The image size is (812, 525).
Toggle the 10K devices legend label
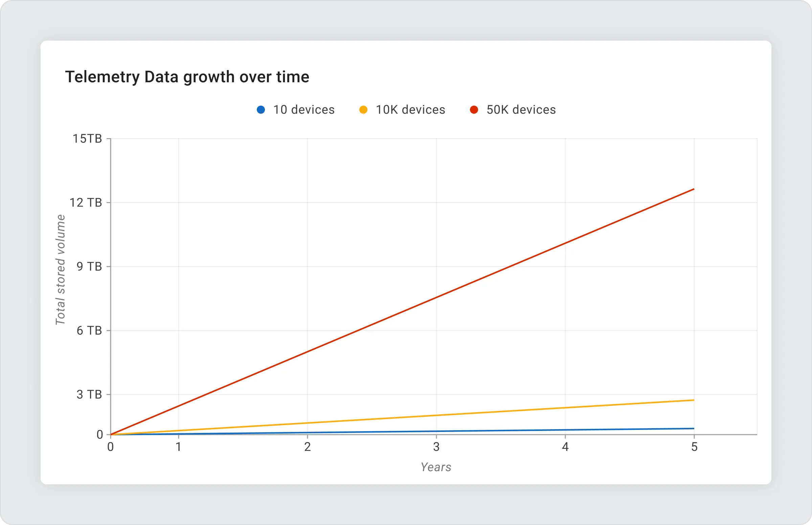tap(410, 110)
